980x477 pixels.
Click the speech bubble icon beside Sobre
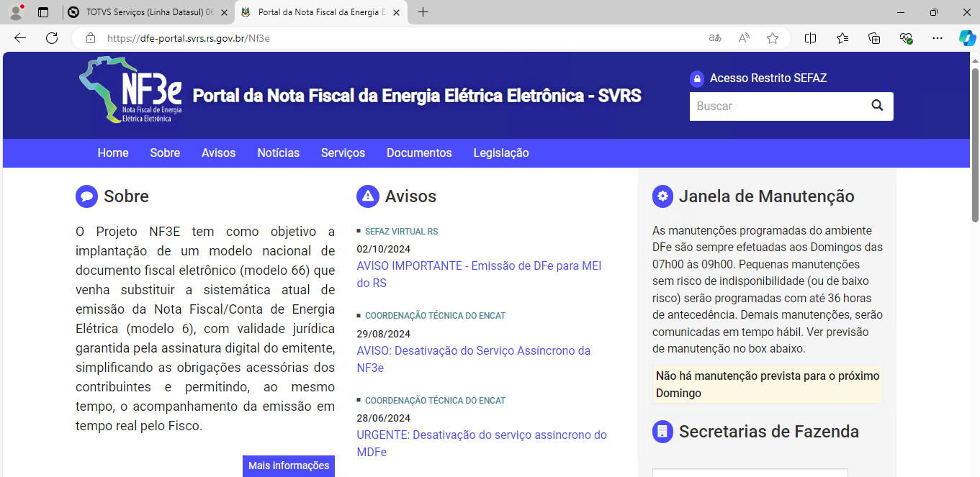(x=86, y=196)
